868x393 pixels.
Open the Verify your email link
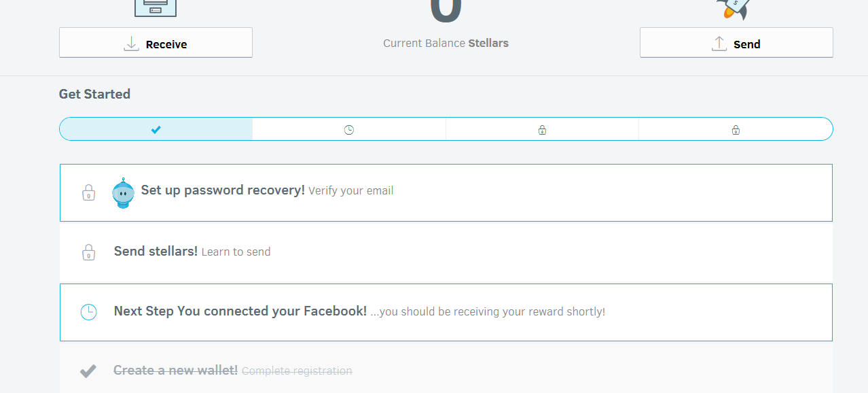[350, 191]
